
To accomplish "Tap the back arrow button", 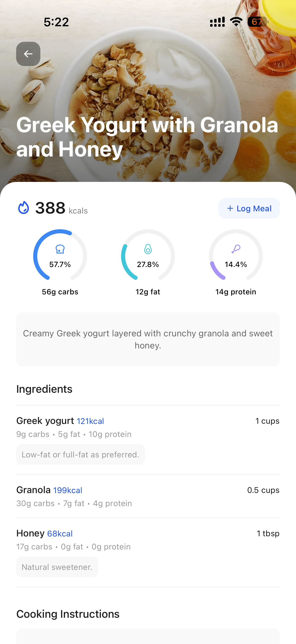I will click(x=28, y=54).
